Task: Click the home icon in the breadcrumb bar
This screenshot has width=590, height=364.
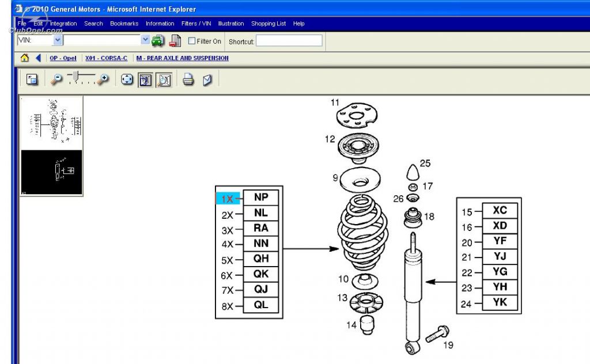Action: tap(24, 58)
